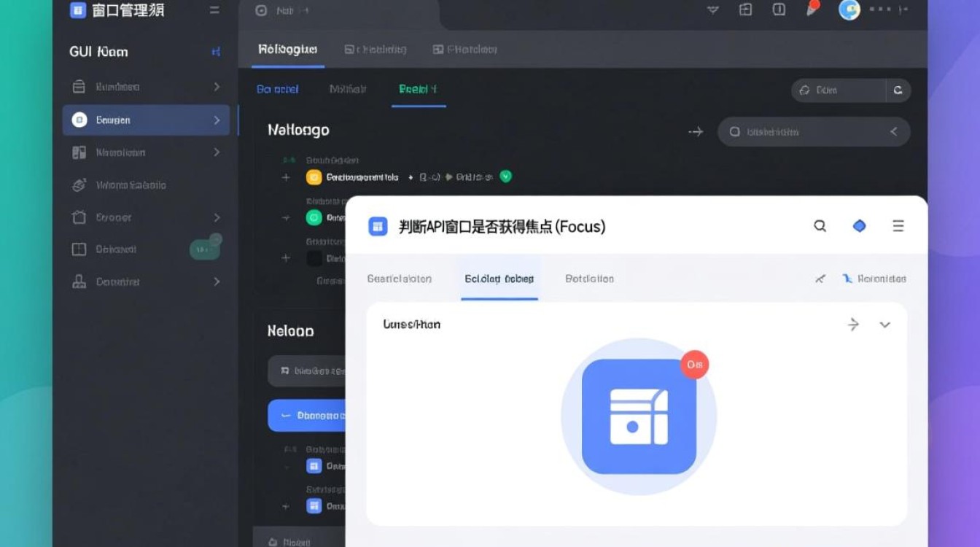The height and width of the screenshot is (547, 980).
Task: Click the search field next to Nallongo heading
Action: (813, 132)
